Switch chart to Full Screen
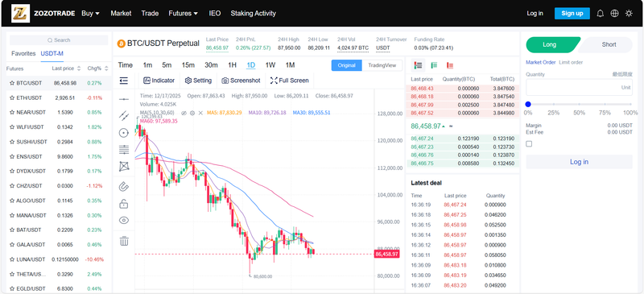 (290, 81)
